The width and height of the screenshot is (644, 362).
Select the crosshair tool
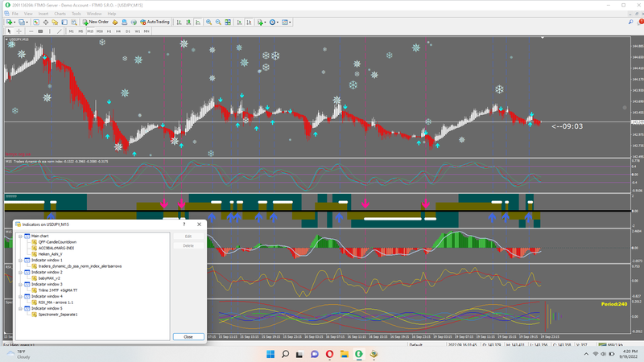coord(19,31)
